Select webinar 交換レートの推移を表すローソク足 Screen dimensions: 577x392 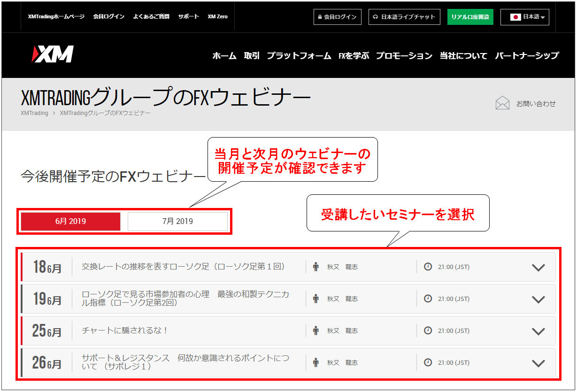(x=184, y=267)
